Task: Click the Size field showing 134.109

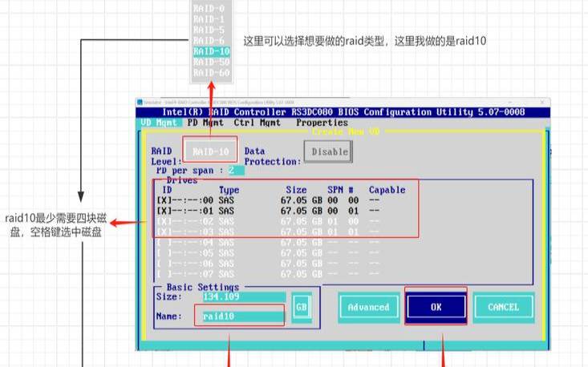Action: click(x=244, y=297)
